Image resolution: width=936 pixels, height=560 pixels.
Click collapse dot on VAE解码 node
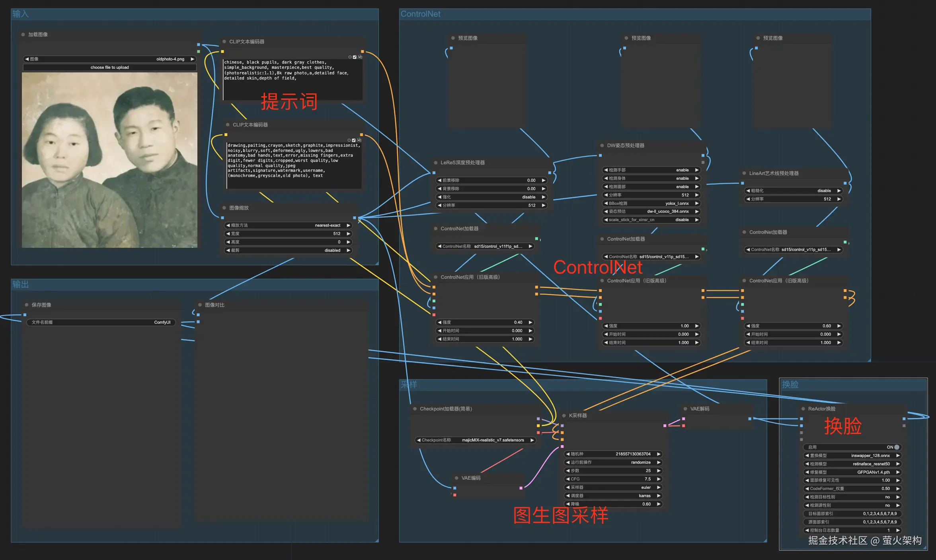coord(685,409)
